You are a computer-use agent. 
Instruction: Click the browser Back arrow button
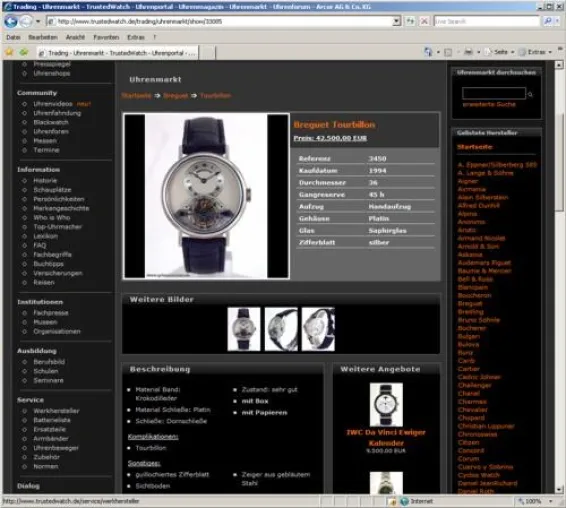[x=11, y=22]
